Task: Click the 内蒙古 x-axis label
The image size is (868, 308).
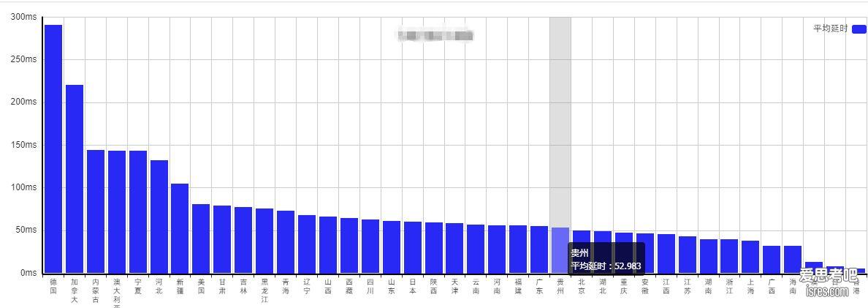Action: point(96,291)
